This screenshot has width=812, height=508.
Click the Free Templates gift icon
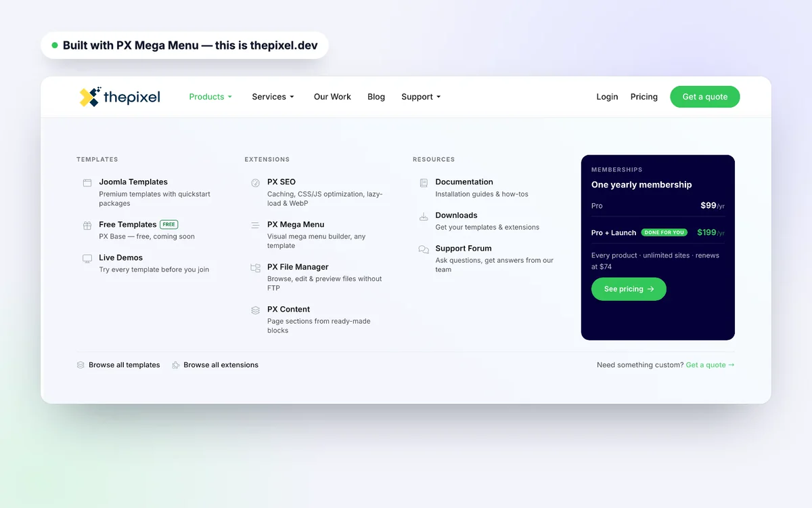point(87,226)
